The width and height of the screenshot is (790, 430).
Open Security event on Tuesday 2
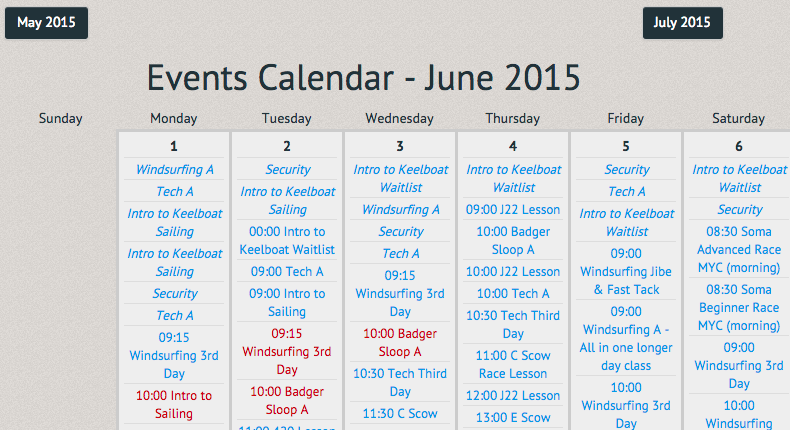[x=287, y=169]
